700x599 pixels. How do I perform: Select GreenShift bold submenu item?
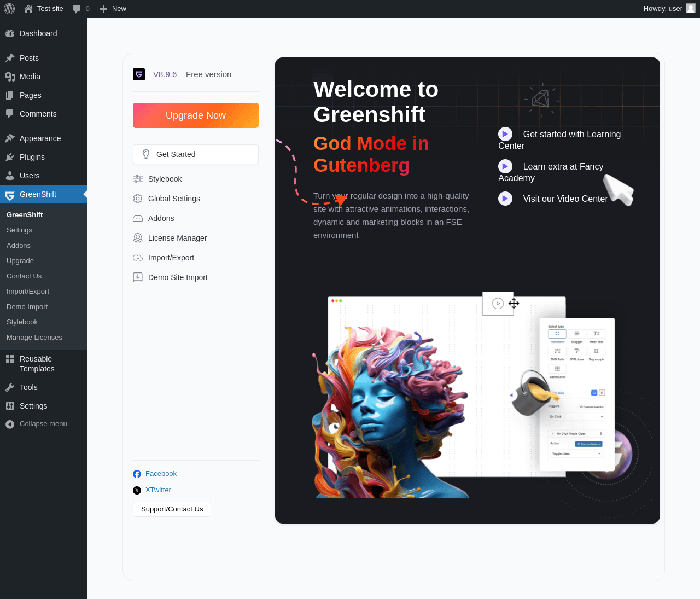coord(25,215)
